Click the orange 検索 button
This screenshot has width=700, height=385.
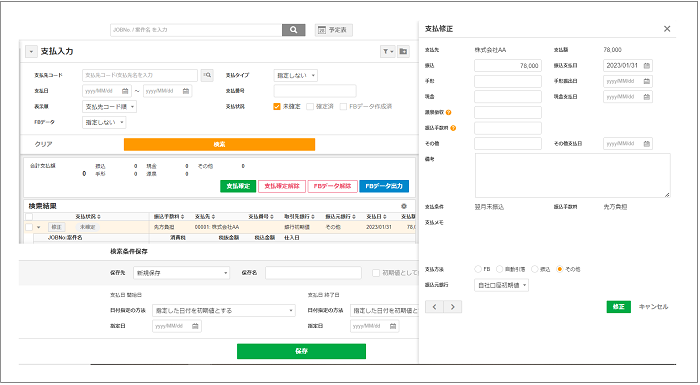pos(219,144)
